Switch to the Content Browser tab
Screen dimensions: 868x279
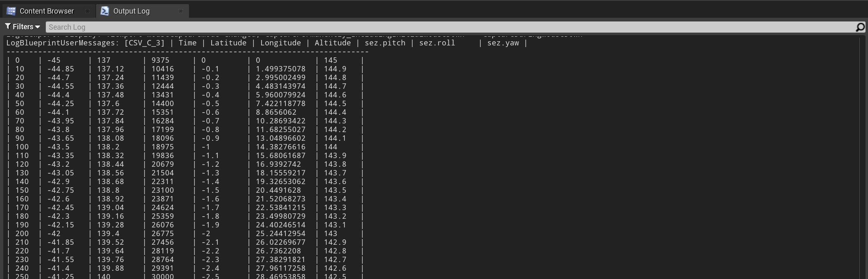coord(47,11)
